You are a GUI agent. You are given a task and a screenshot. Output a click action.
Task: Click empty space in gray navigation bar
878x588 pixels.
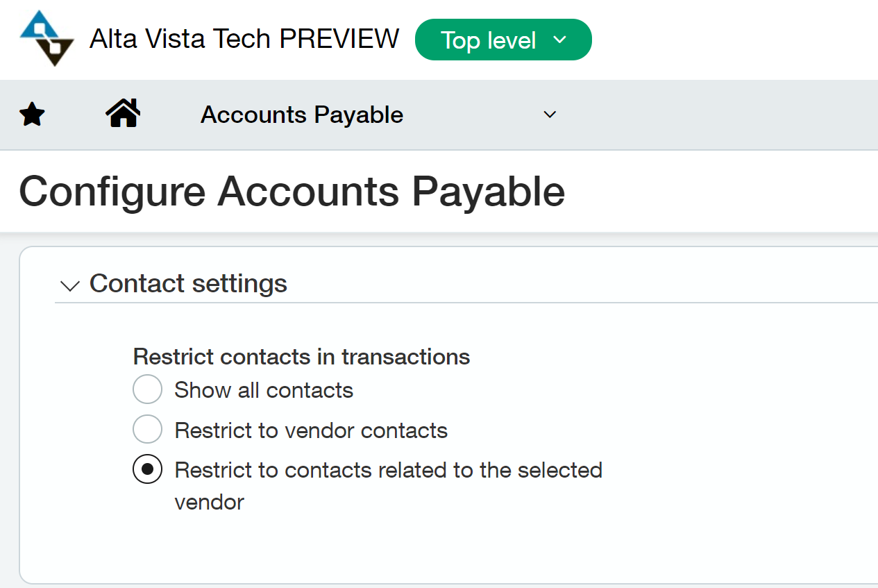click(715, 115)
